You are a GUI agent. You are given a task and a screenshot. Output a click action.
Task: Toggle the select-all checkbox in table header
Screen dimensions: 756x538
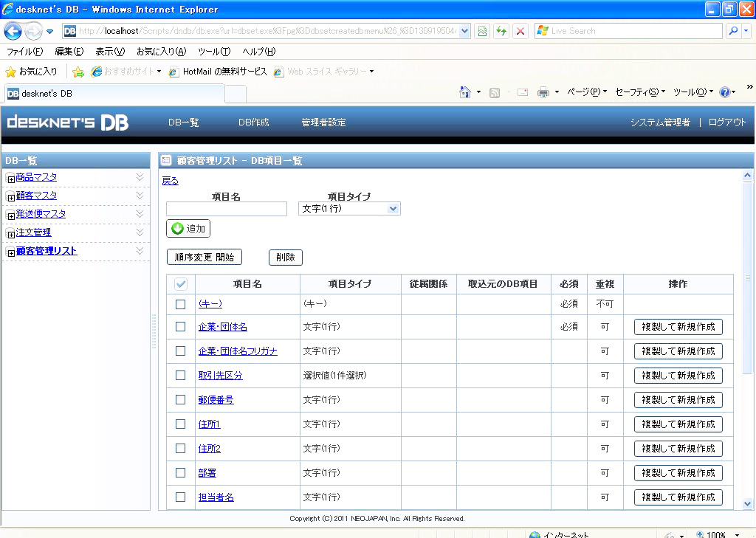click(x=181, y=284)
